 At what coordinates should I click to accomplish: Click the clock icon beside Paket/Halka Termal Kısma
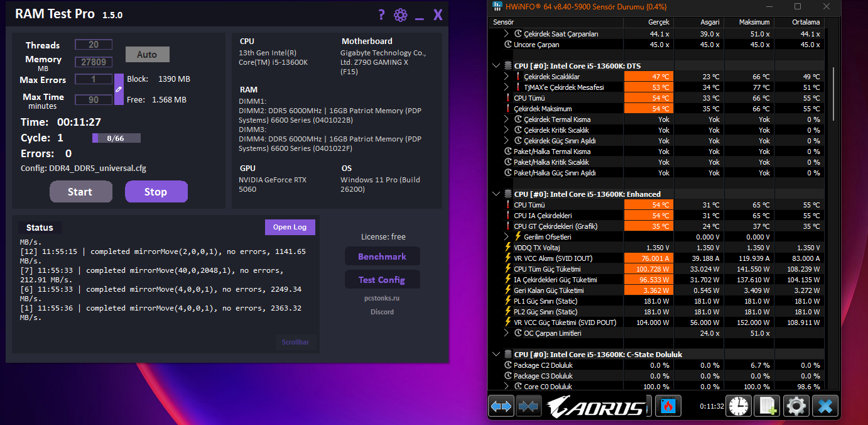(508, 152)
